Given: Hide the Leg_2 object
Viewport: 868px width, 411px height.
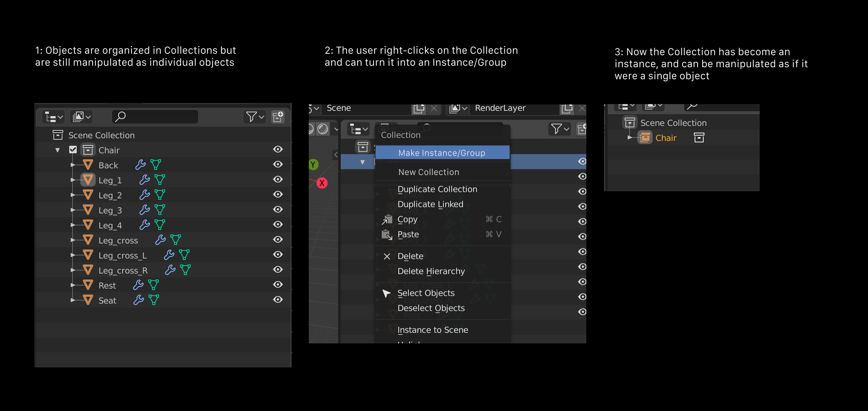Looking at the screenshot, I should tap(278, 194).
